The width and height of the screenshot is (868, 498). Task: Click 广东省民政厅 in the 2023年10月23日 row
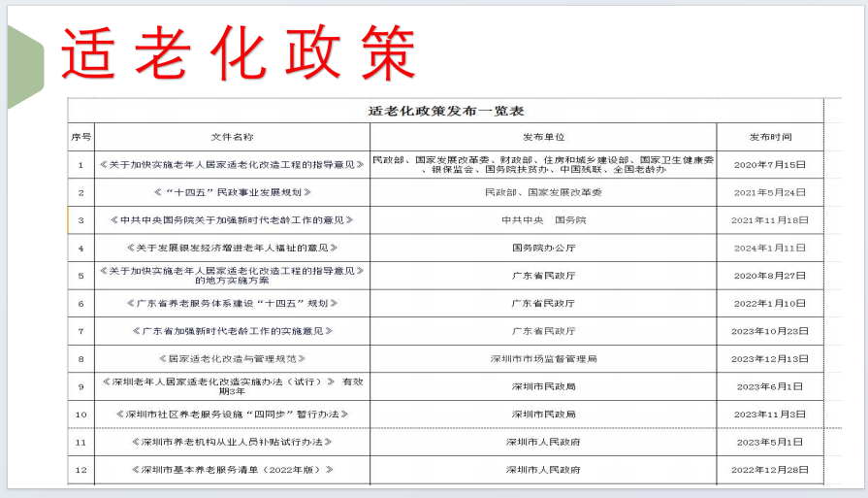[543, 331]
